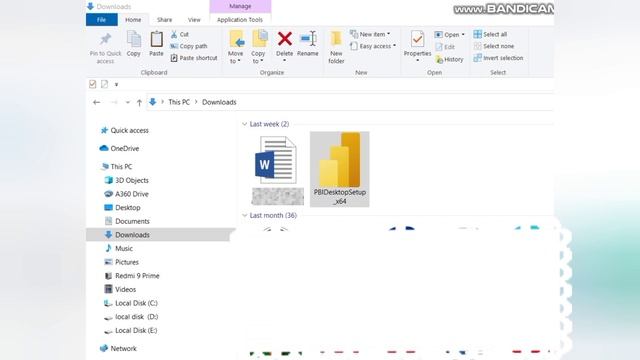Select This PC in navigation pane

click(x=117, y=167)
